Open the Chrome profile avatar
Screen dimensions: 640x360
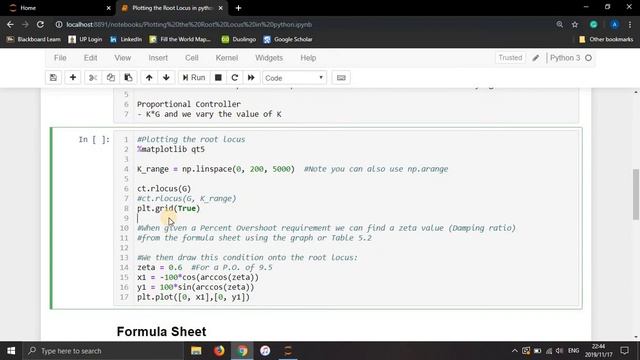click(614, 24)
